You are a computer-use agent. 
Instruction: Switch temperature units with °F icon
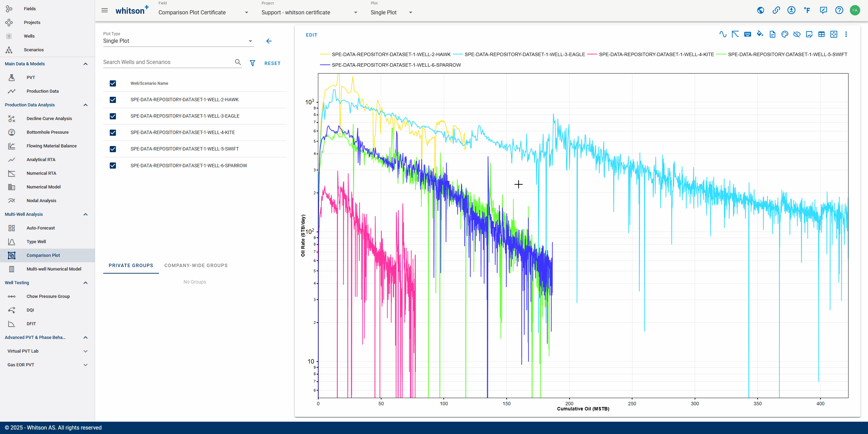(x=807, y=10)
